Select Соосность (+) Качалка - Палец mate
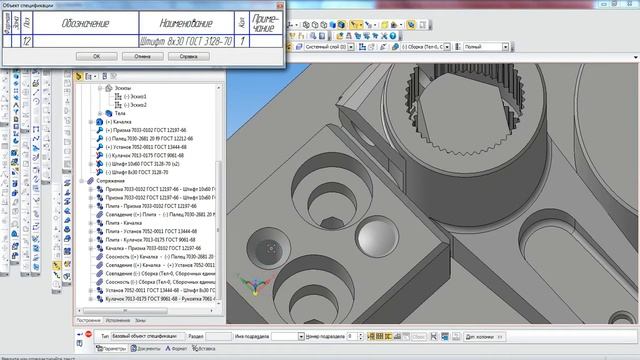The width and height of the screenshot is (640, 360). click(160, 257)
